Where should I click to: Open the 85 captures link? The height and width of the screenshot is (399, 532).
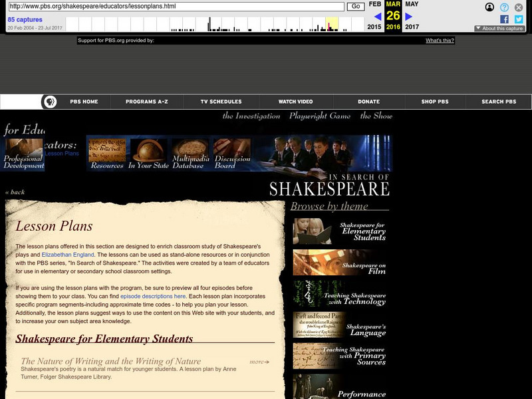point(25,20)
